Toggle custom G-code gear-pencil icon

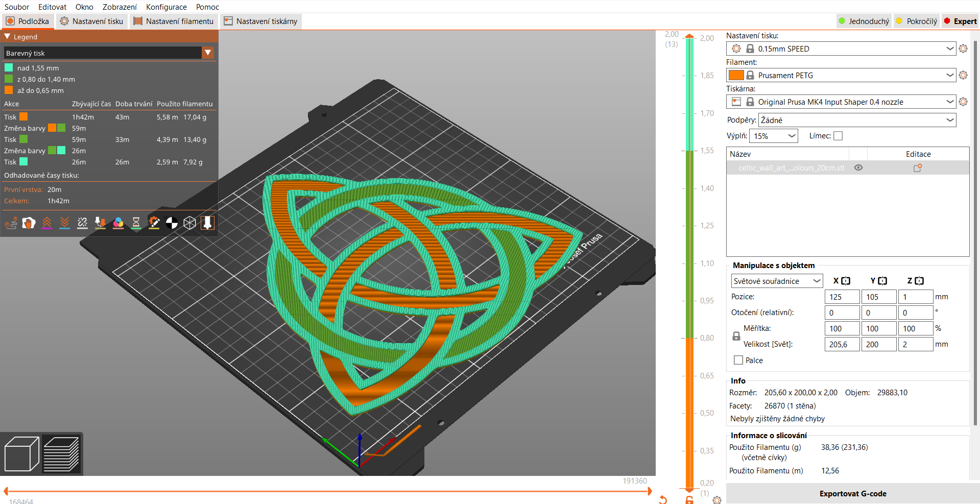(x=154, y=223)
